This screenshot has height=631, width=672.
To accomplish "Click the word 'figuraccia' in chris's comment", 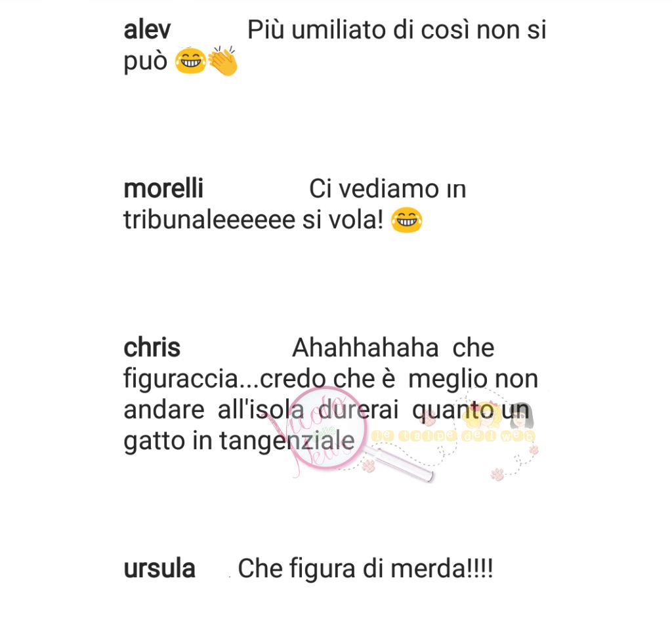I will point(180,380).
